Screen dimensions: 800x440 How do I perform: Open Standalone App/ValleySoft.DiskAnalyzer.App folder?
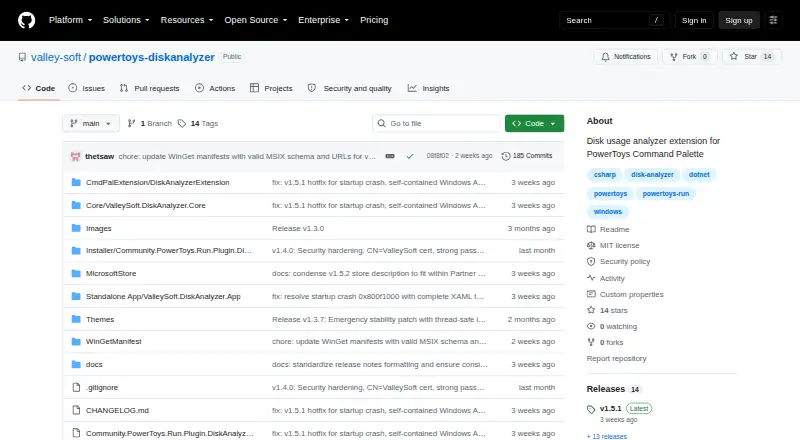163,296
